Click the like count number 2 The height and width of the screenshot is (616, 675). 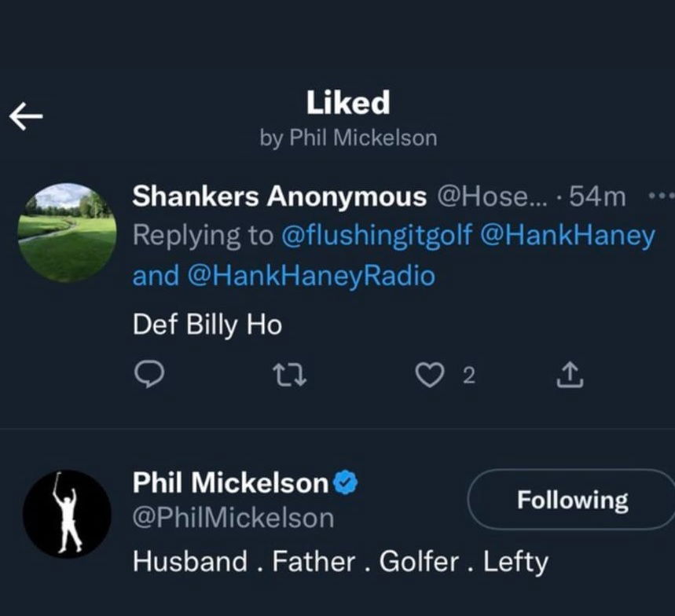coord(468,377)
